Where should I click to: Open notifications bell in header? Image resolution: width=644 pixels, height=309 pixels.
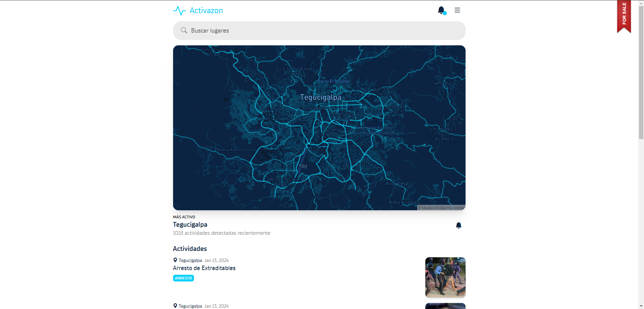coord(441,10)
